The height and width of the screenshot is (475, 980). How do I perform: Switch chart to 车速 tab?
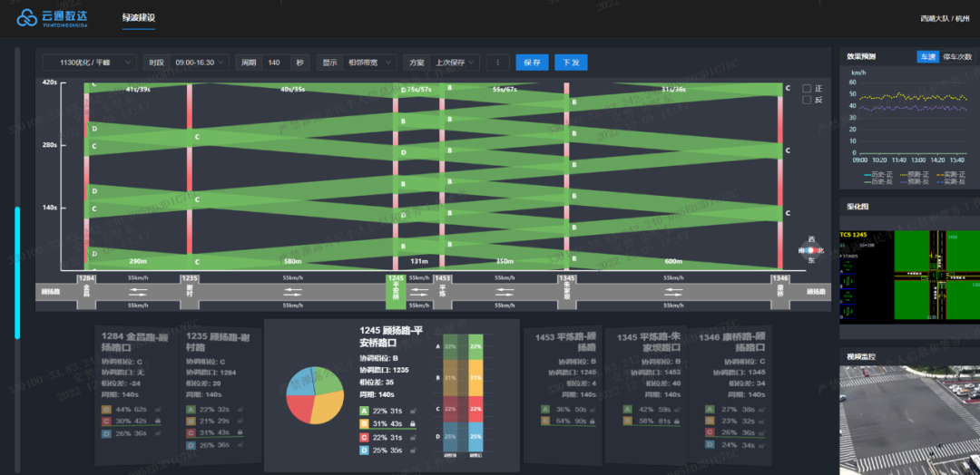pyautogui.click(x=928, y=57)
